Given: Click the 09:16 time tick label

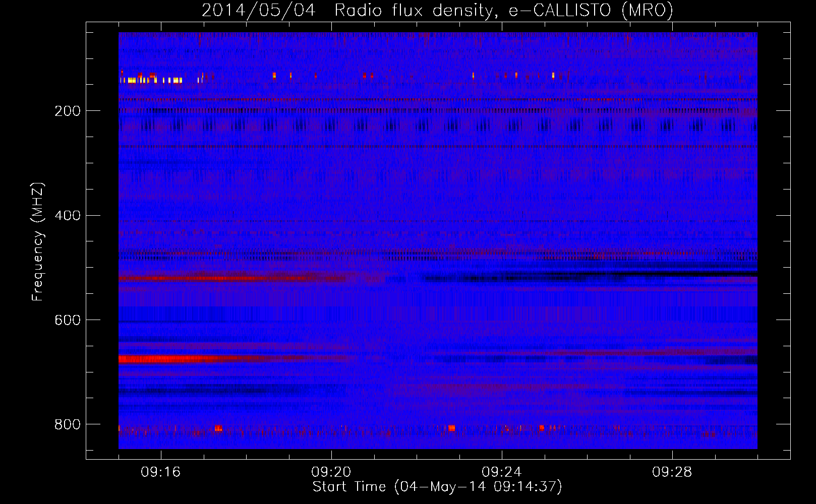Looking at the screenshot, I should tap(161, 472).
